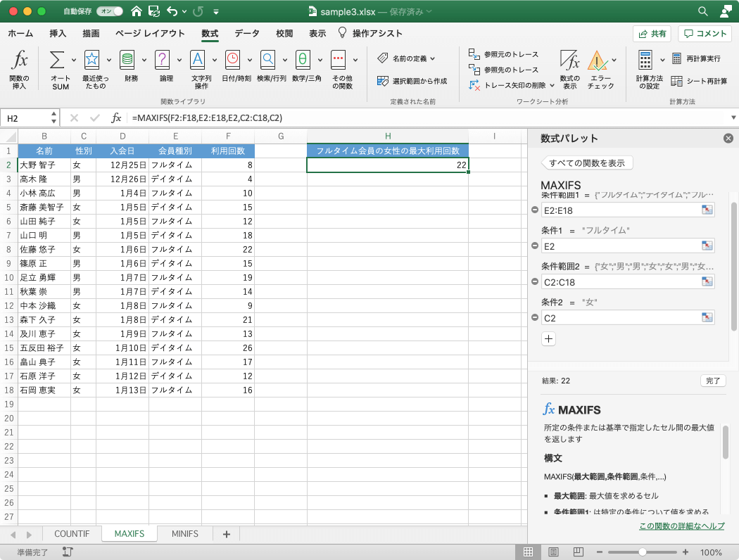Click the 条件1 E2 input field
This screenshot has height=560, width=739.
(x=627, y=246)
